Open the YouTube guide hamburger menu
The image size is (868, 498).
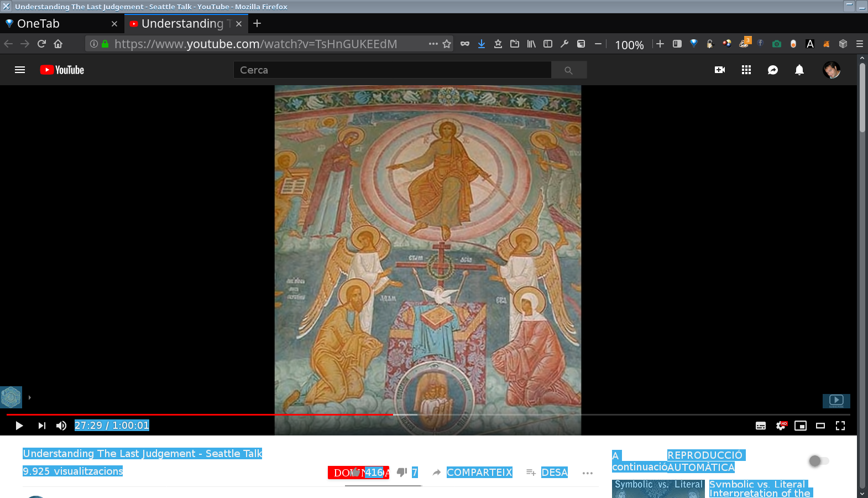(x=20, y=70)
